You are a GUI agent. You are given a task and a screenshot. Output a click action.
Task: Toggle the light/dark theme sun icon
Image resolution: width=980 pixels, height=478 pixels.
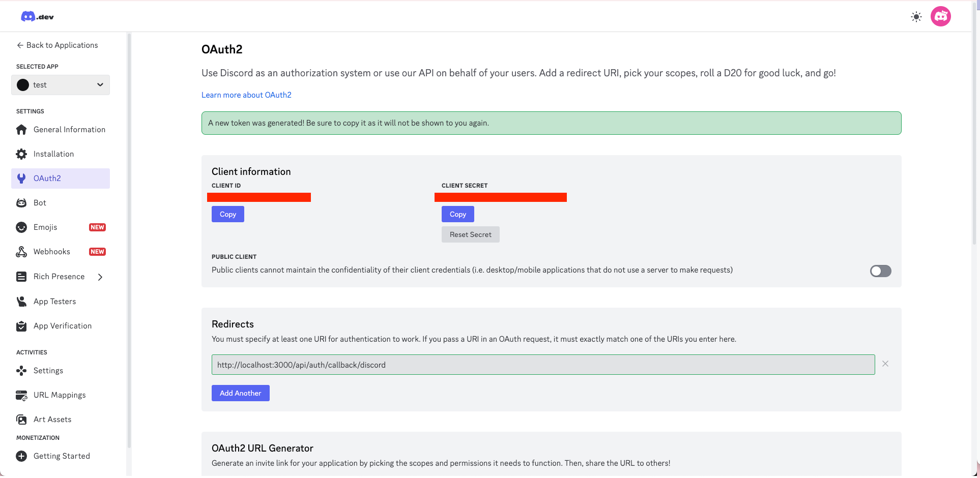pos(916,17)
